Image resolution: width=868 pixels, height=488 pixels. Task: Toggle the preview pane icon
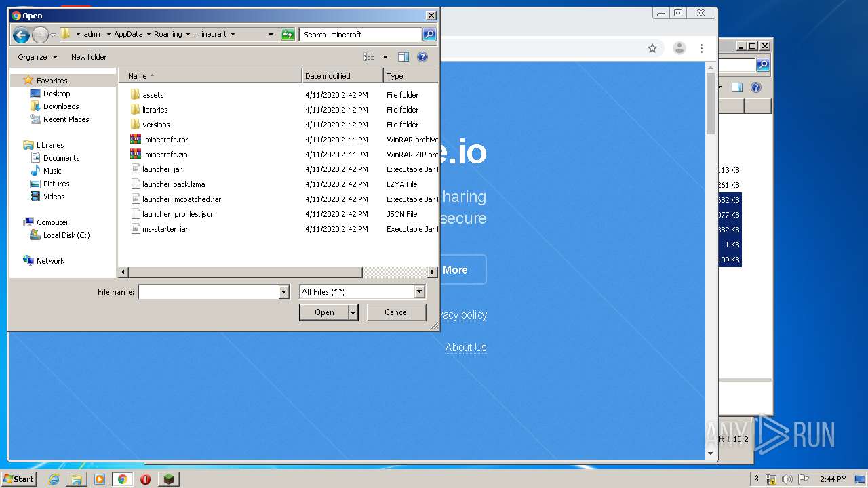(403, 57)
